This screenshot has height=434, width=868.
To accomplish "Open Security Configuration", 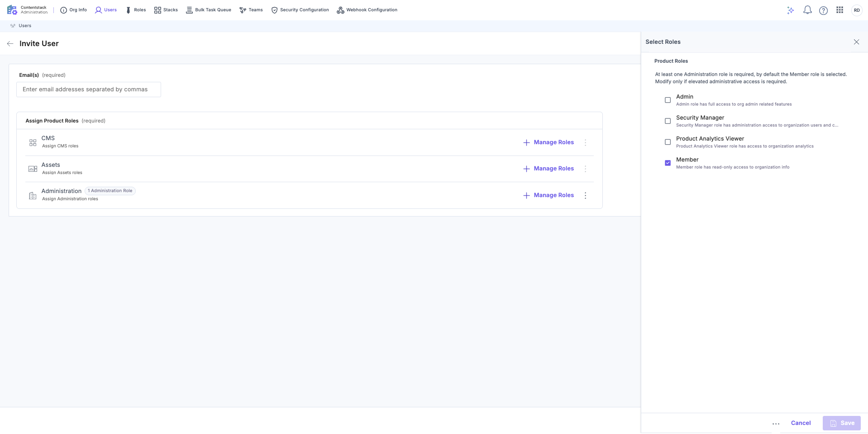I will pyautogui.click(x=300, y=10).
